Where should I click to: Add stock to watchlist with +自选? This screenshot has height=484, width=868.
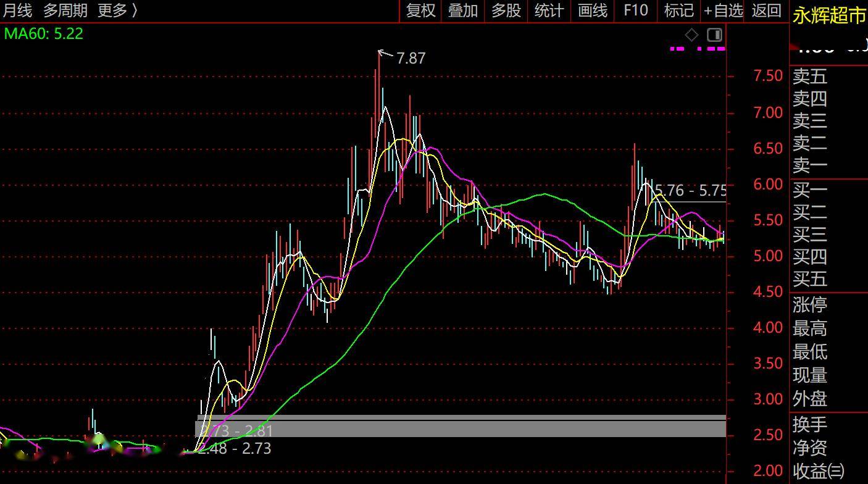pyautogui.click(x=723, y=10)
